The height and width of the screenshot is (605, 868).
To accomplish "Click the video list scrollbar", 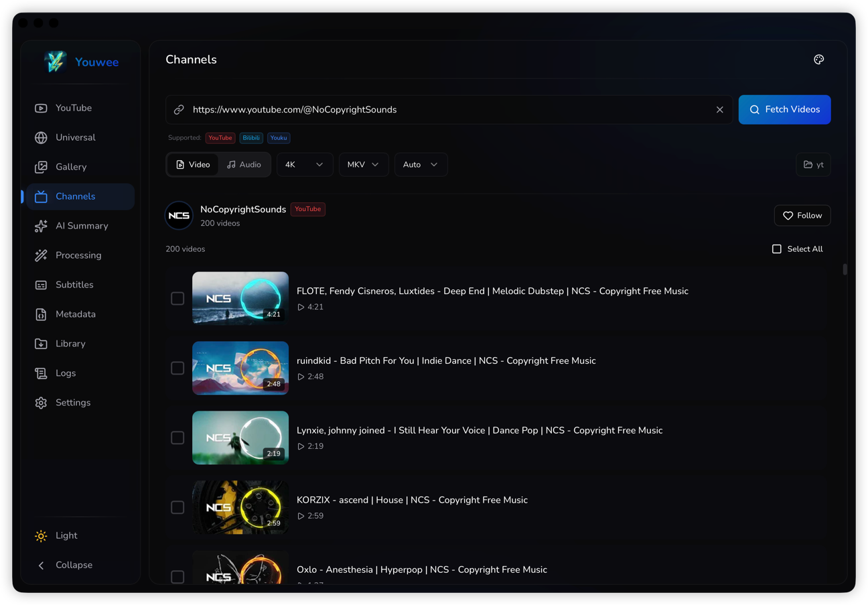I will point(845,269).
